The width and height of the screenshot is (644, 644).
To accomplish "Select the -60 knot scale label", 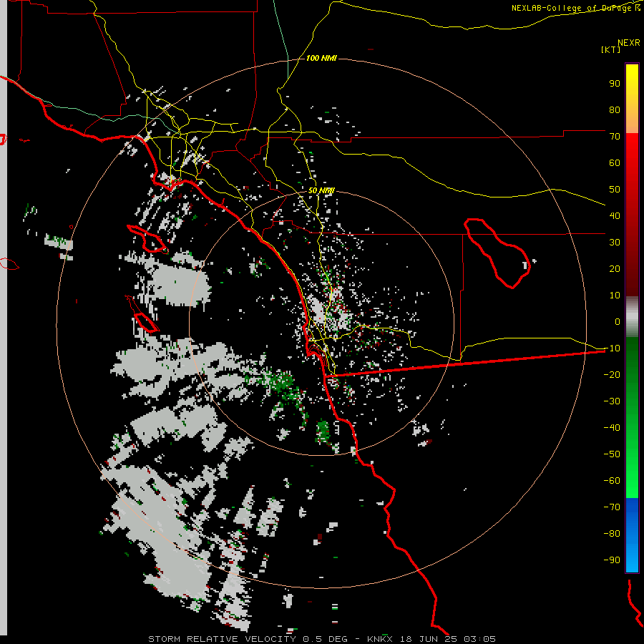I will (x=612, y=481).
